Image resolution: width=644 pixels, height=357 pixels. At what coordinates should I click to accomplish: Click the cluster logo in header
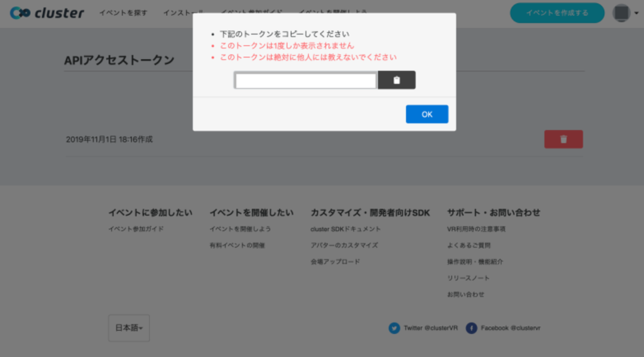pos(47,13)
